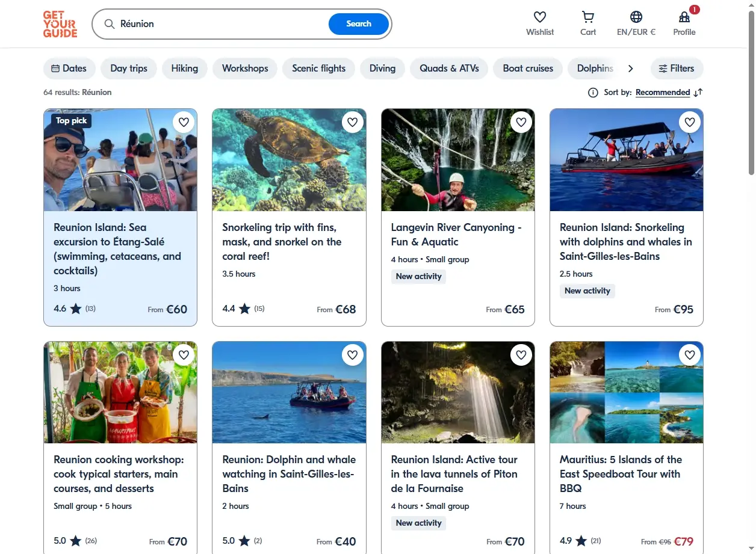Toggle the sort order arrows icon

click(x=698, y=93)
